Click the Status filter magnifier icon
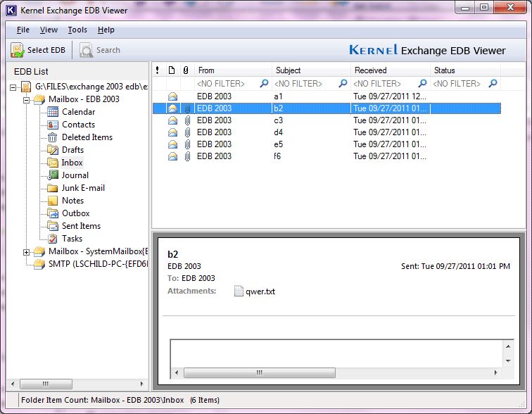The height and width of the screenshot is (414, 532). point(493,83)
